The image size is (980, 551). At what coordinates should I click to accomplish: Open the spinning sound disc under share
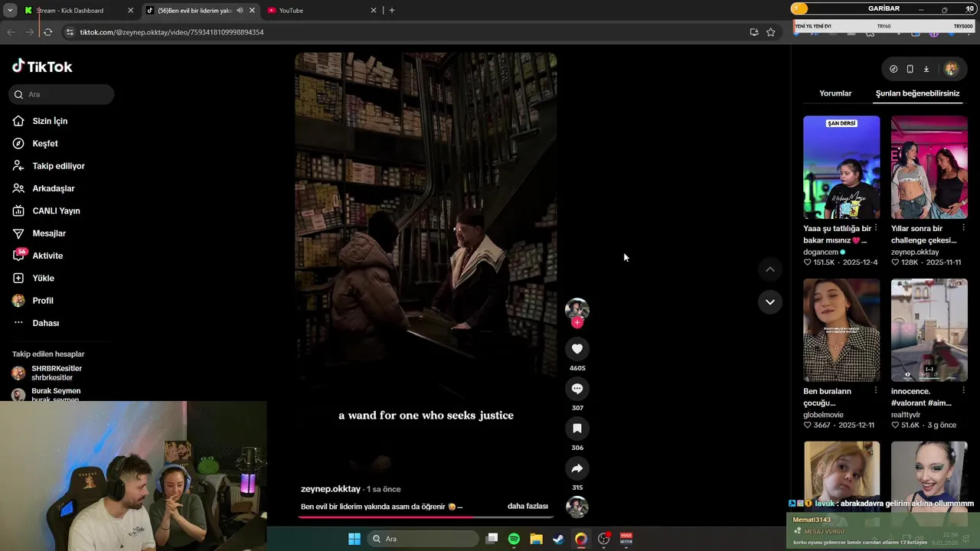coord(577,507)
